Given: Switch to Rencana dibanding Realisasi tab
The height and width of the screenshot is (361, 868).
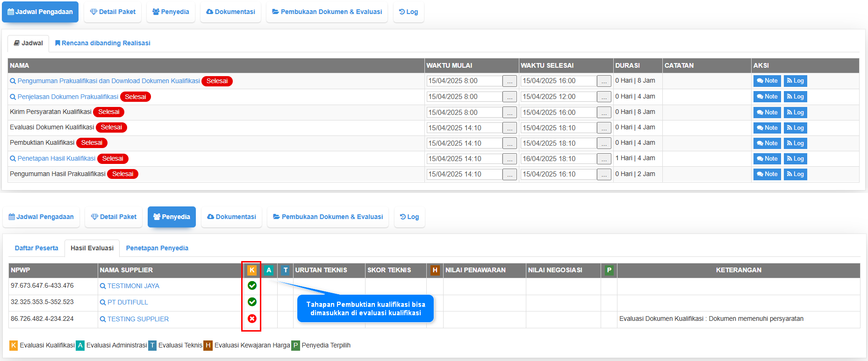Looking at the screenshot, I should click(102, 43).
